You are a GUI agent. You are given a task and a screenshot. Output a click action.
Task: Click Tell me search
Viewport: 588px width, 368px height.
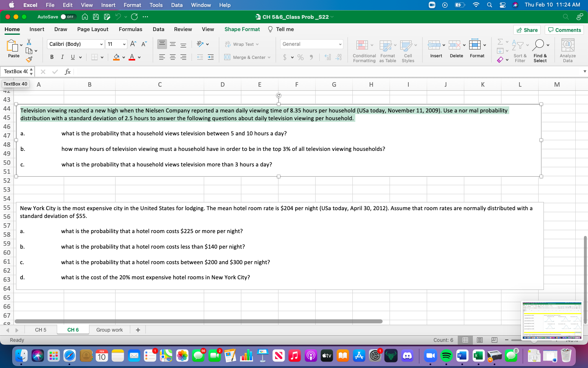281,29
